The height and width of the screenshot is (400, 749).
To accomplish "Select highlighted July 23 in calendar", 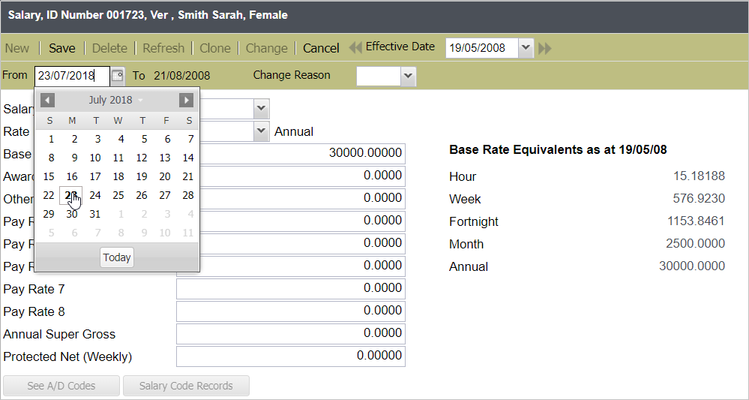I will coord(71,195).
